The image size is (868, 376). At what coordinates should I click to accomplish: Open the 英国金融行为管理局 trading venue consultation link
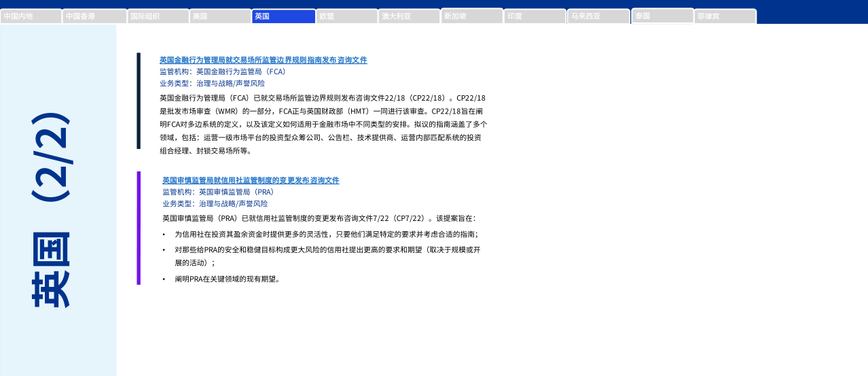263,60
